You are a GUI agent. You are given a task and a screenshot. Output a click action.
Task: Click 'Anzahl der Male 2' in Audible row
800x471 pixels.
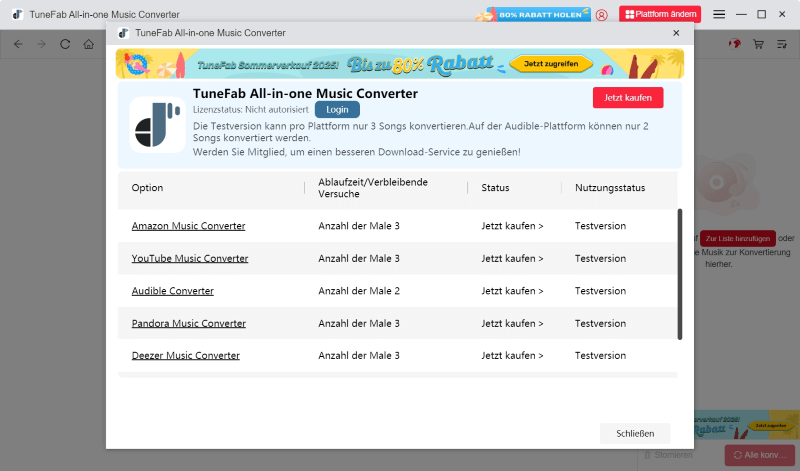[x=359, y=291]
